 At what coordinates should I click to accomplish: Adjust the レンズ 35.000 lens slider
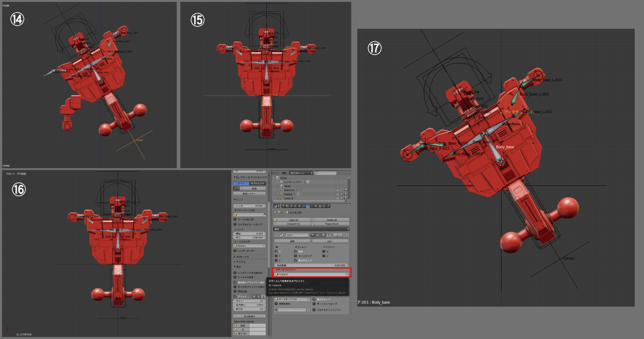[250, 206]
